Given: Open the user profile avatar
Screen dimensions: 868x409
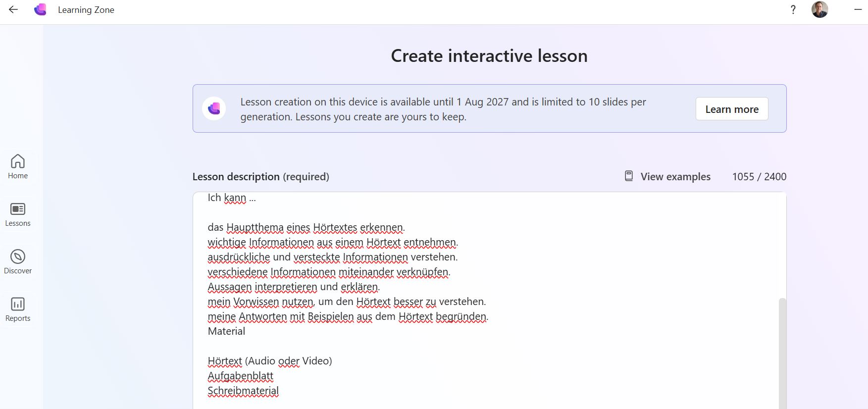Looking at the screenshot, I should pos(819,9).
